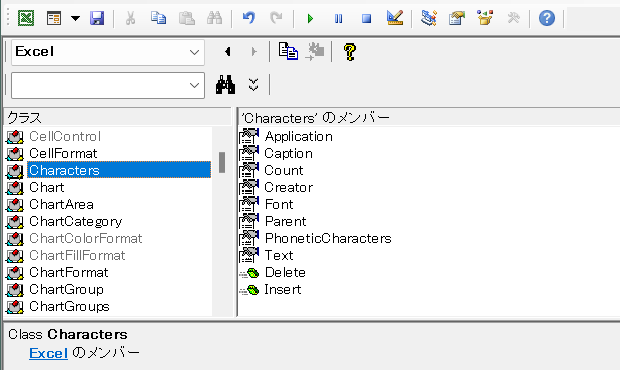
Task: Open the Properties Window icon
Action: click(456, 18)
